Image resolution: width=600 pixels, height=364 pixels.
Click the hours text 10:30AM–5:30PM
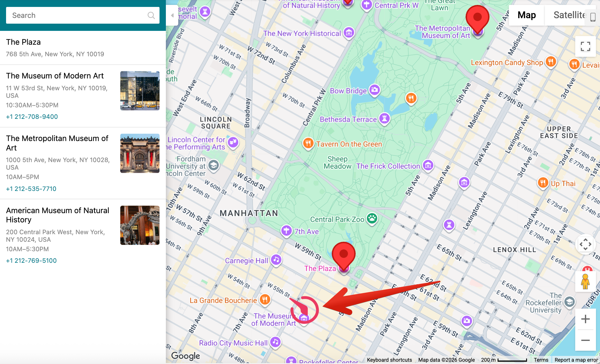pos(32,105)
